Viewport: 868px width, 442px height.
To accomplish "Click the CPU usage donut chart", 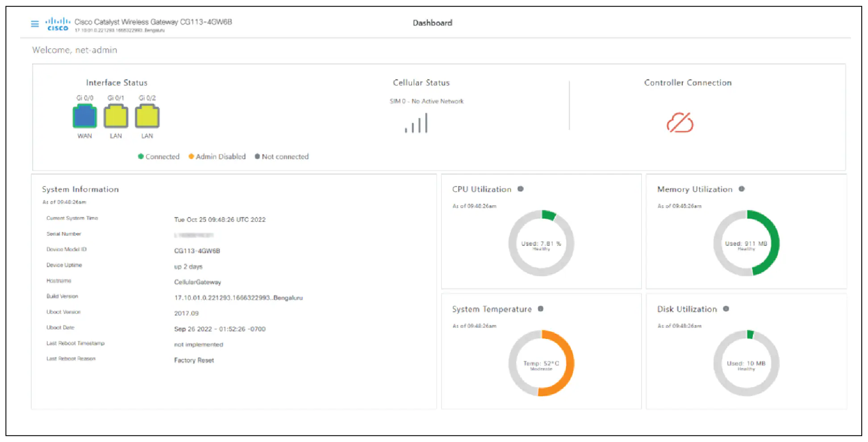I will click(541, 243).
